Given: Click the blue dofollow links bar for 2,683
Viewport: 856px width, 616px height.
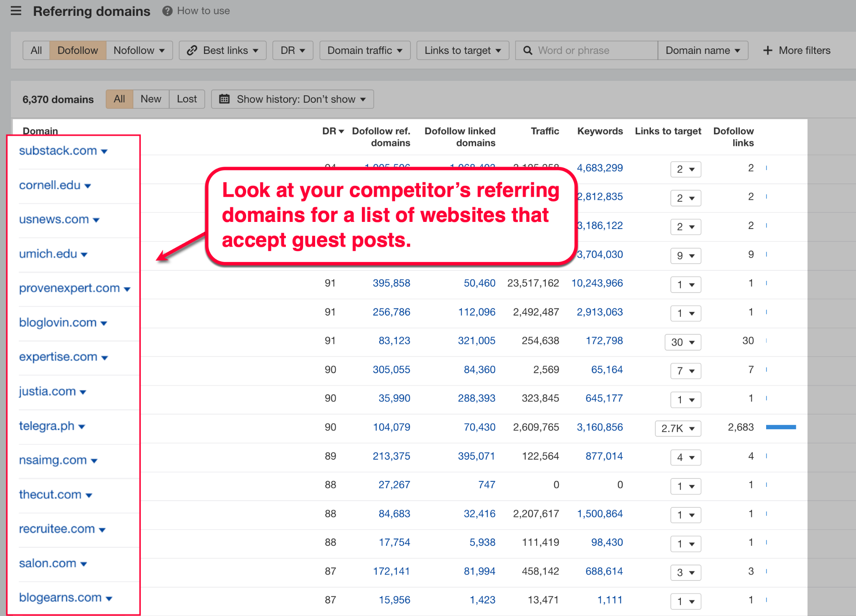Looking at the screenshot, I should 781,427.
